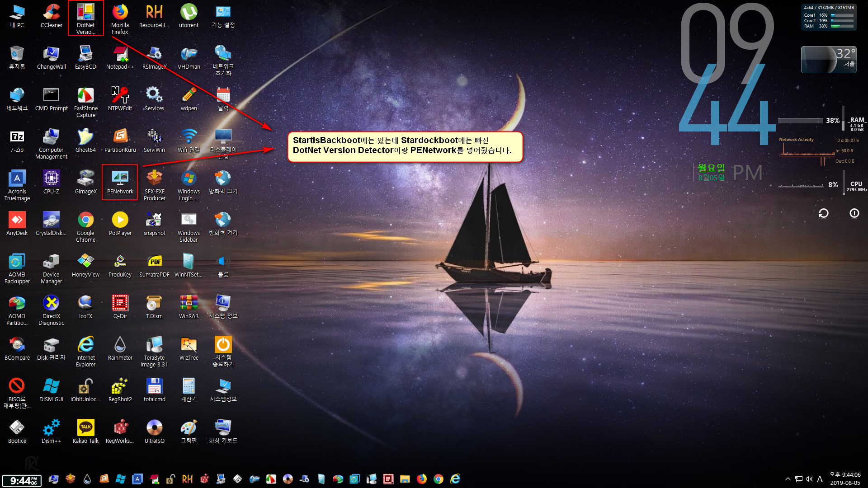868x488 pixels.
Task: Show hidden tray icons chevron
Action: pyautogui.click(x=788, y=479)
